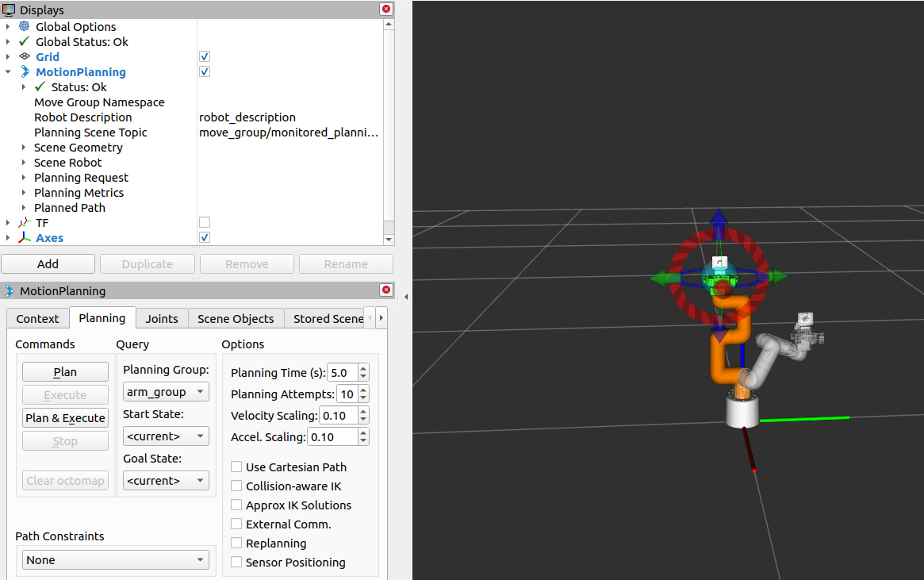Image resolution: width=924 pixels, height=580 pixels.
Task: Click the Plan & Execute button
Action: coord(65,418)
